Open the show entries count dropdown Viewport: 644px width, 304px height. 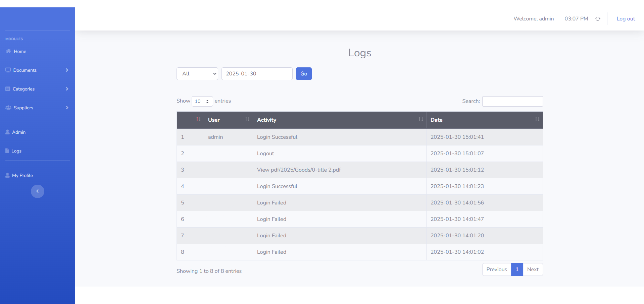point(202,101)
